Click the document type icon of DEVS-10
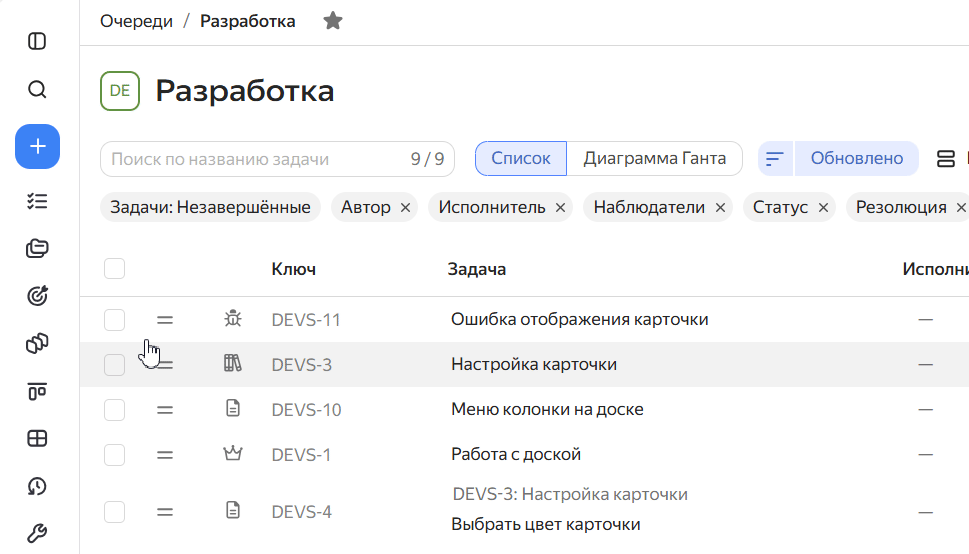This screenshot has width=969, height=554. click(233, 409)
